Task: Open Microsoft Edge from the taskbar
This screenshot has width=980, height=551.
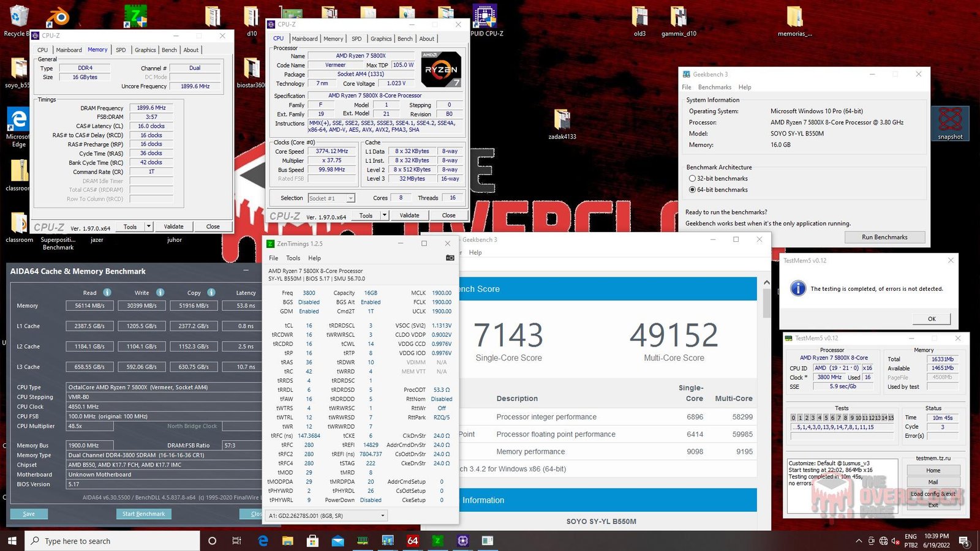Action: click(263, 541)
